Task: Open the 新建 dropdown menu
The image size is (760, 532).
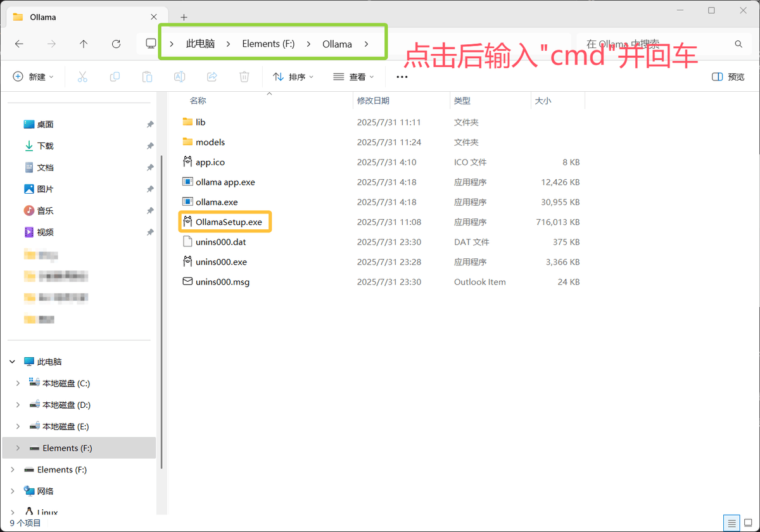Action: (34, 77)
